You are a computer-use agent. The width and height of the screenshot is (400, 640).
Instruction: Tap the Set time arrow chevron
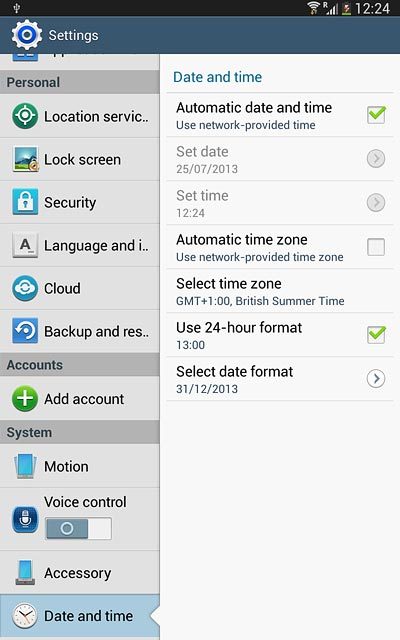pos(376,202)
